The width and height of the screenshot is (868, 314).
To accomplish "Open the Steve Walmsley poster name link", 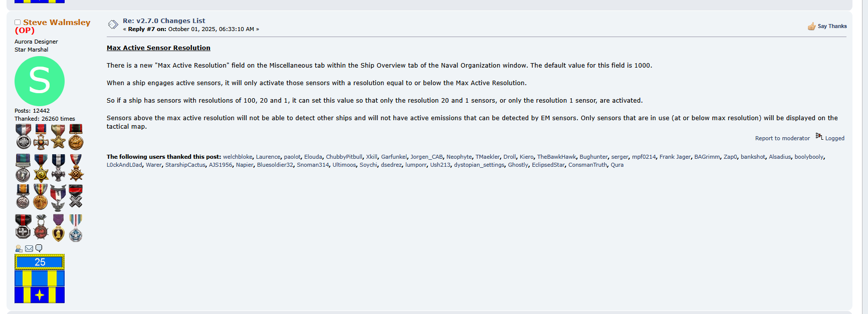I will tap(57, 23).
